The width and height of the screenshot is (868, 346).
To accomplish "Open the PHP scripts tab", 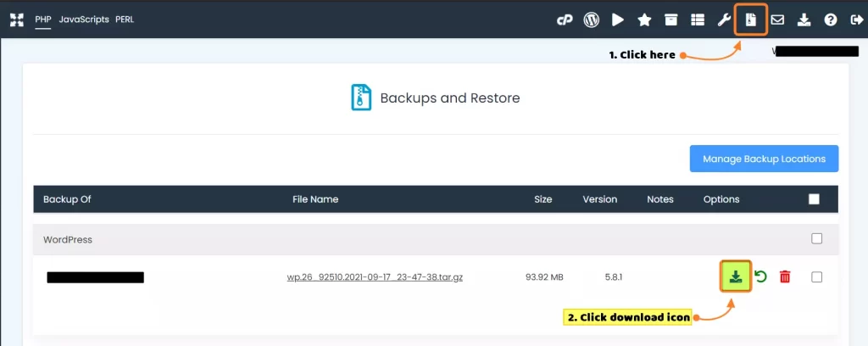I will tap(42, 20).
